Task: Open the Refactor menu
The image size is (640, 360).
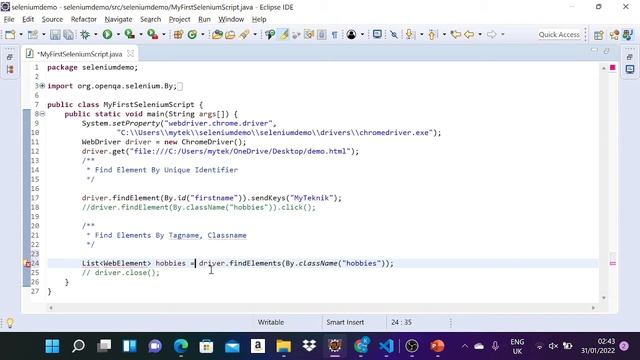Action: [x=84, y=19]
